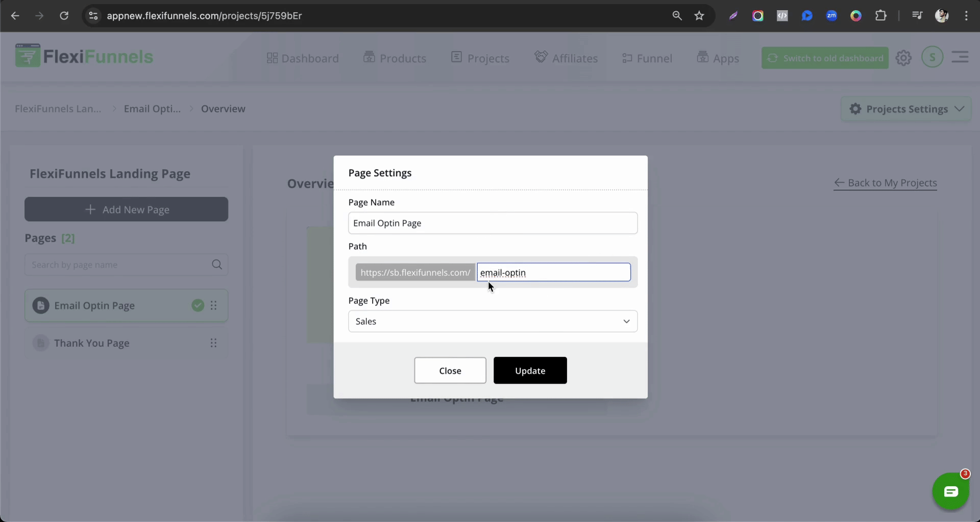Select Thank You Page in pages list
Image resolution: width=980 pixels, height=522 pixels.
(x=92, y=343)
